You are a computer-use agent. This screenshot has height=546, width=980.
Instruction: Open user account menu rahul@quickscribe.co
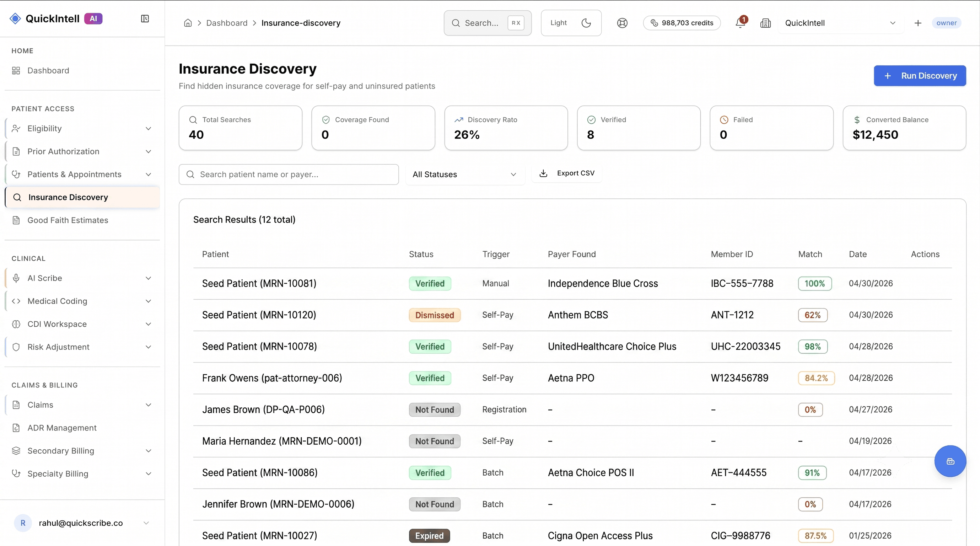82,523
